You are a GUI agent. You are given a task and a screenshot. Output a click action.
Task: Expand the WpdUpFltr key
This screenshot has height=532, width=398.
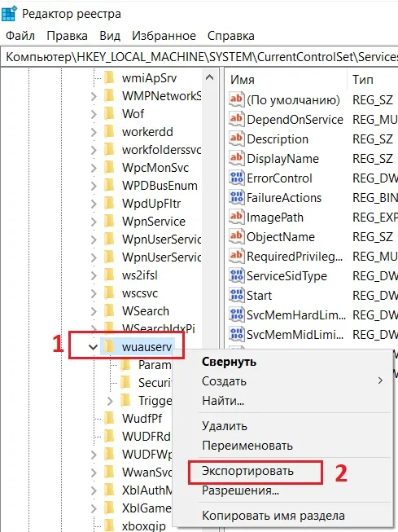(x=94, y=204)
